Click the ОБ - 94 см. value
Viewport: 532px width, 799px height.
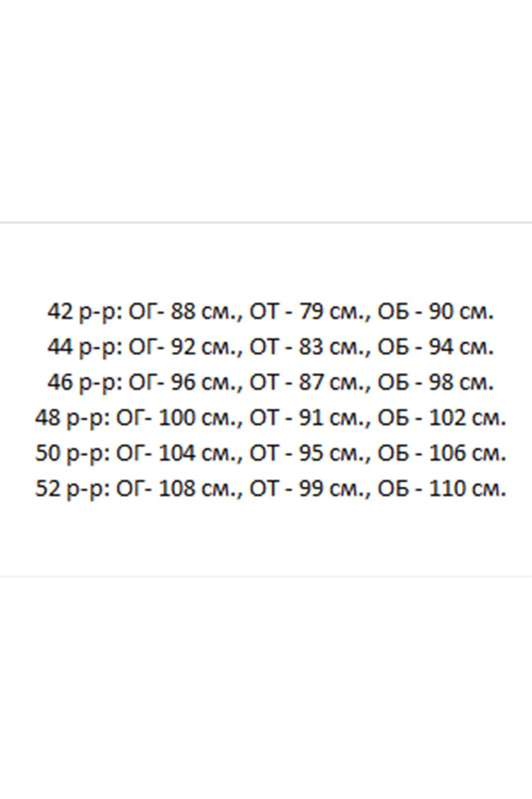436,347
